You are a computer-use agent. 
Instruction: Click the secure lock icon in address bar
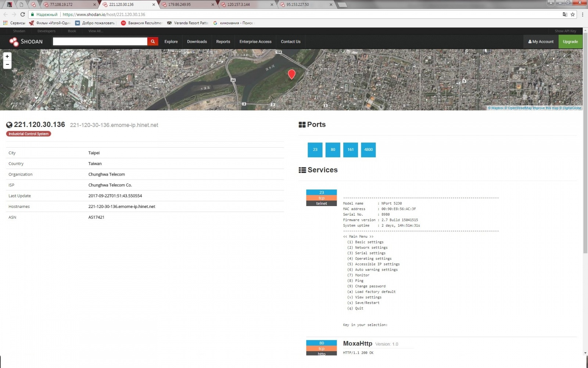32,14
